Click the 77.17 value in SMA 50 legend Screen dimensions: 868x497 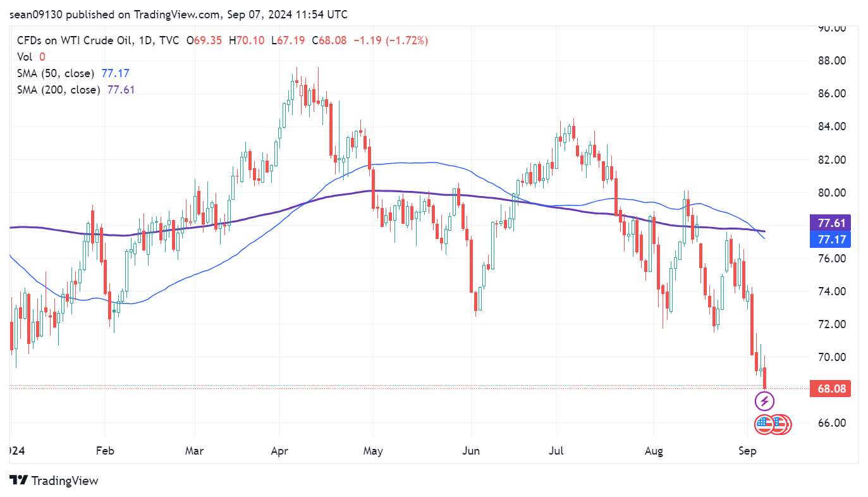[x=114, y=73]
